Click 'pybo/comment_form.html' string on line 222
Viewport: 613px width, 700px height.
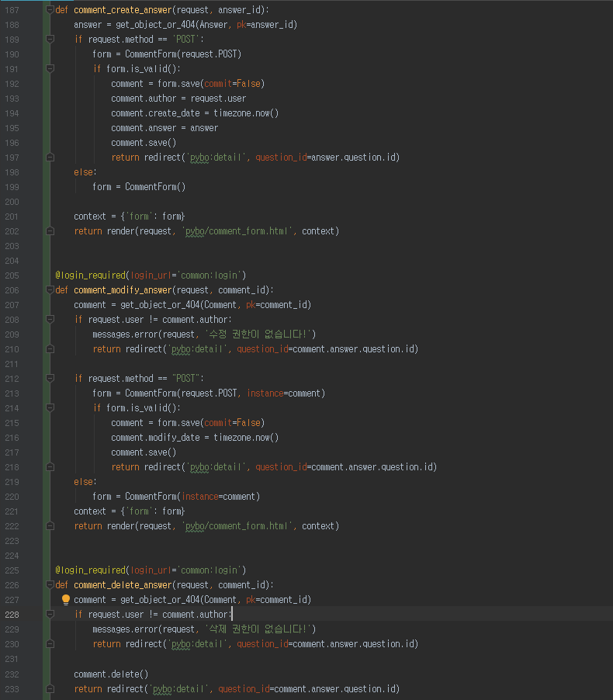pyautogui.click(x=237, y=526)
